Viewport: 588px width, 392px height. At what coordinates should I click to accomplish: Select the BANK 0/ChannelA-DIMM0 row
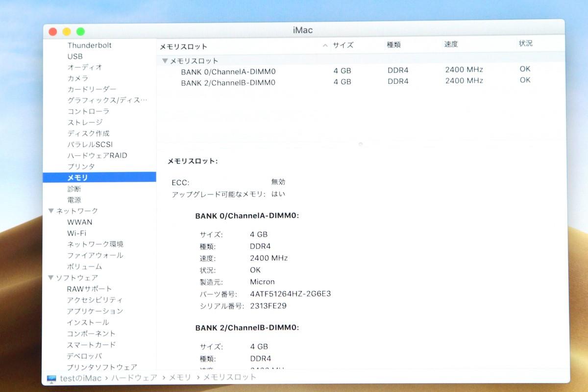[228, 71]
